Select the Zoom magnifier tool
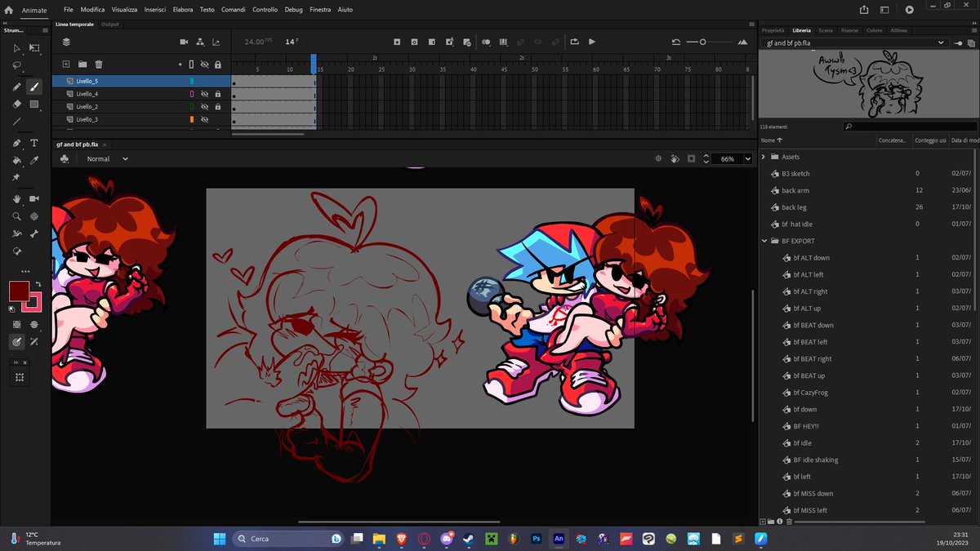 (16, 216)
